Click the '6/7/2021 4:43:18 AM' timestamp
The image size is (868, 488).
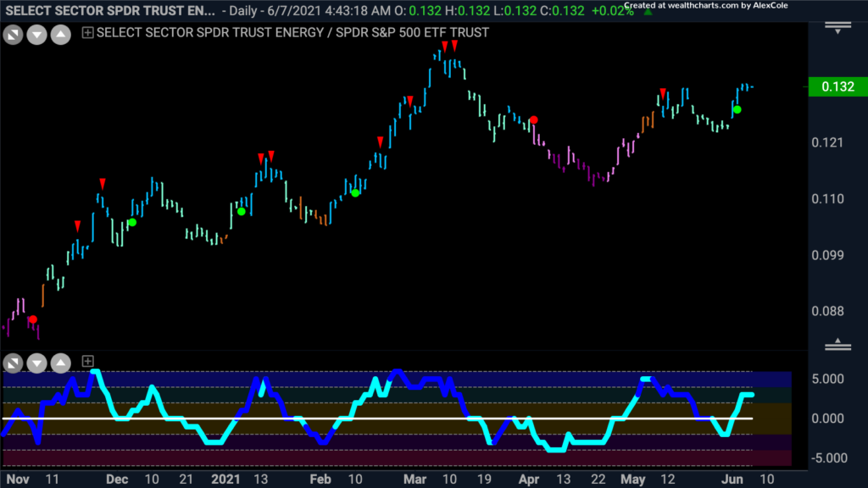tap(329, 10)
